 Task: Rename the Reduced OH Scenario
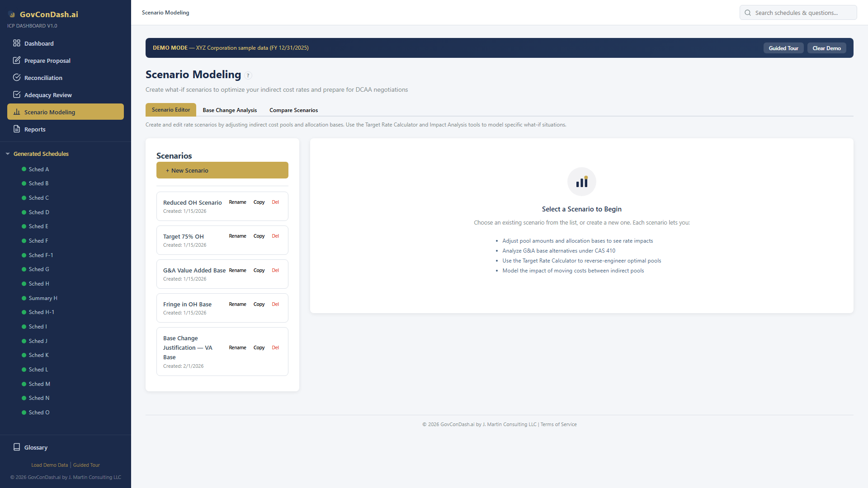point(237,202)
